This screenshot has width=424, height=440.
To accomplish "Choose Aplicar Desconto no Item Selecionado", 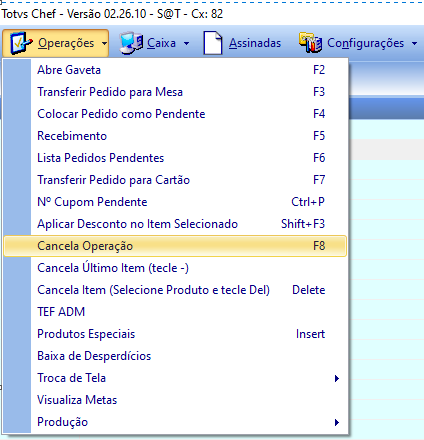I will click(x=175, y=224).
